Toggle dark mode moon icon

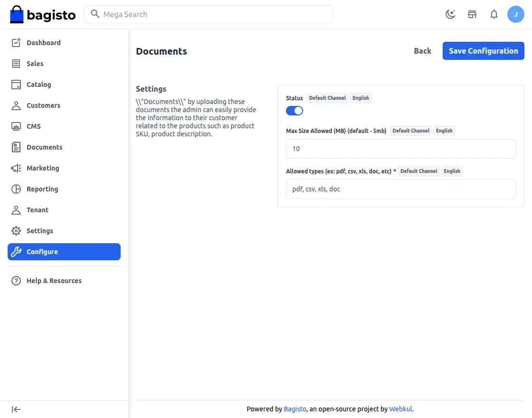pyautogui.click(x=450, y=14)
